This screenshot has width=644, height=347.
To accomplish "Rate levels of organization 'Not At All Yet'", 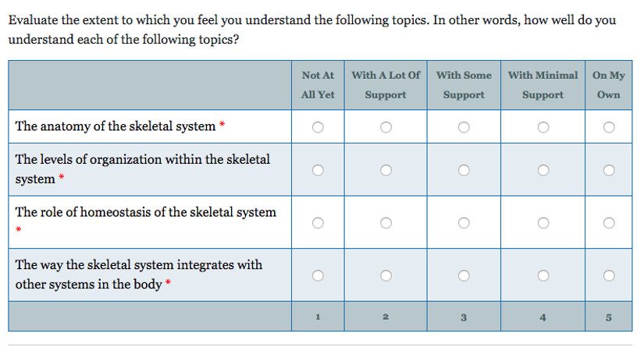I will click(x=318, y=170).
